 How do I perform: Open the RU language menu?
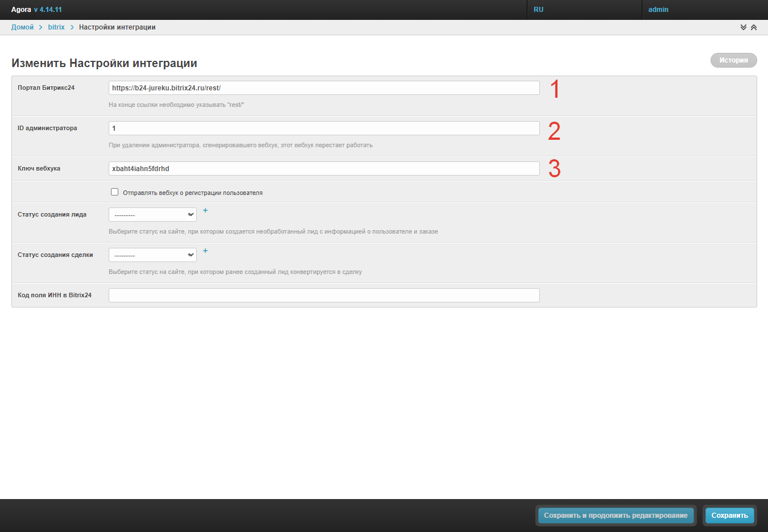[x=538, y=10]
